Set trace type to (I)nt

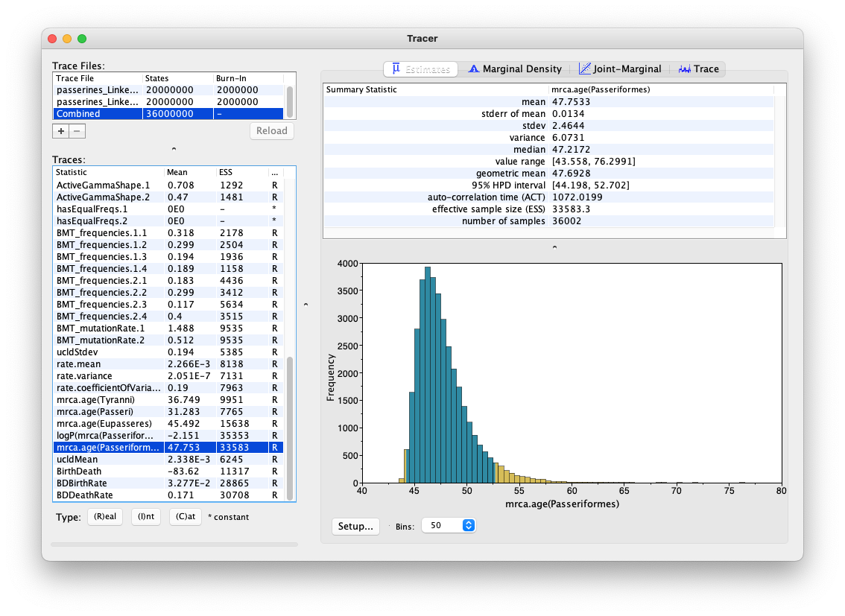click(x=146, y=516)
